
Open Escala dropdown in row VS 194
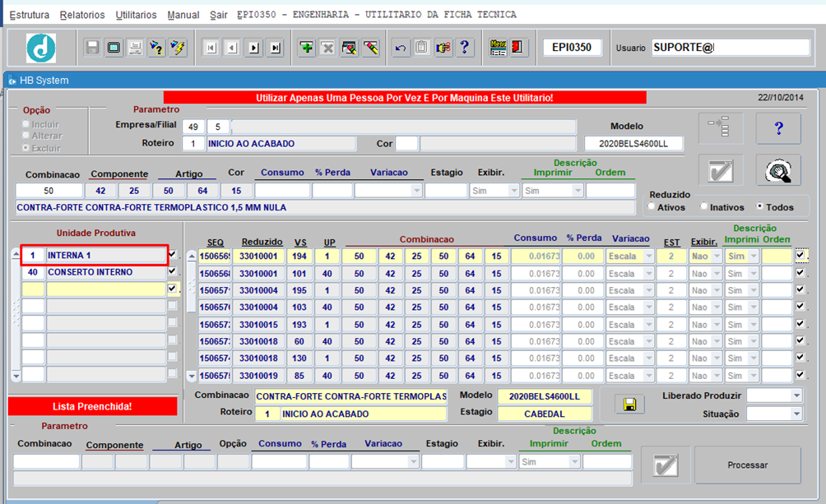pyautogui.click(x=649, y=257)
